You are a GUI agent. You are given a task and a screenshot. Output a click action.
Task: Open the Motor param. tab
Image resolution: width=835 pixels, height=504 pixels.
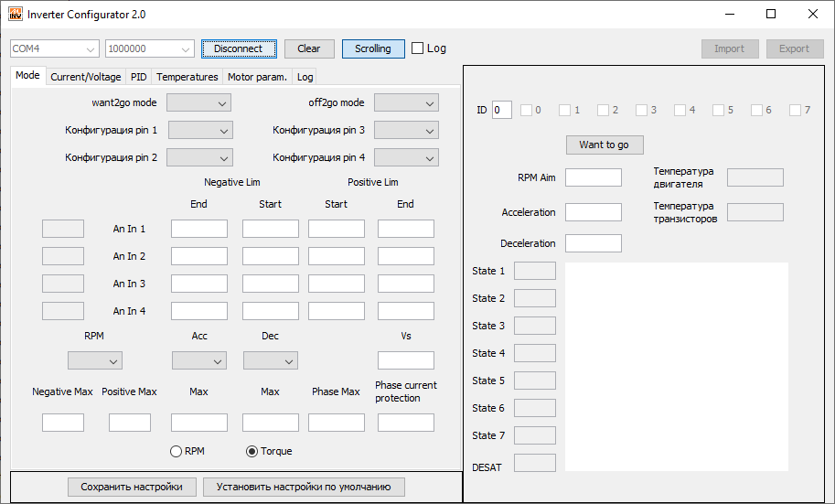pyautogui.click(x=257, y=77)
